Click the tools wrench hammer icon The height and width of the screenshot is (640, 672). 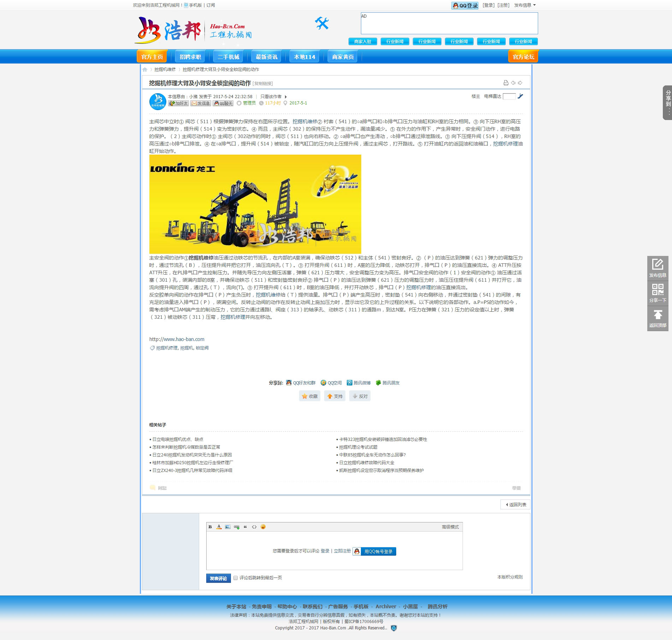click(322, 23)
